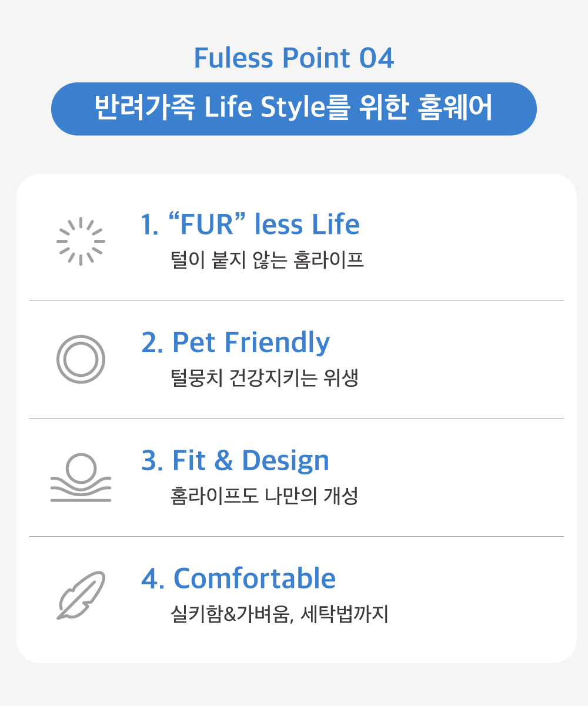
Task: Click the divider line below Pet Friendly
Action: [296, 419]
